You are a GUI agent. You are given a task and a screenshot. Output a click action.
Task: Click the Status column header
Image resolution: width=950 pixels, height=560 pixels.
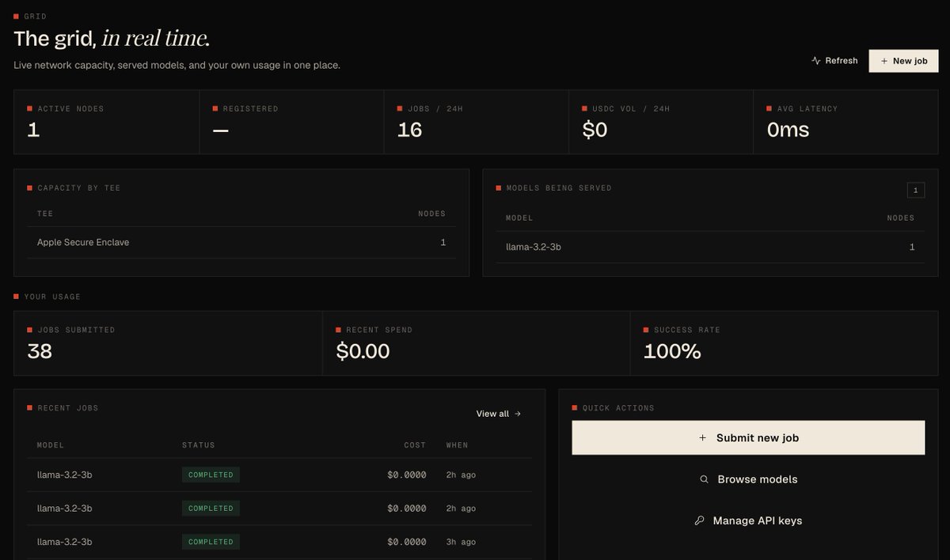click(199, 445)
